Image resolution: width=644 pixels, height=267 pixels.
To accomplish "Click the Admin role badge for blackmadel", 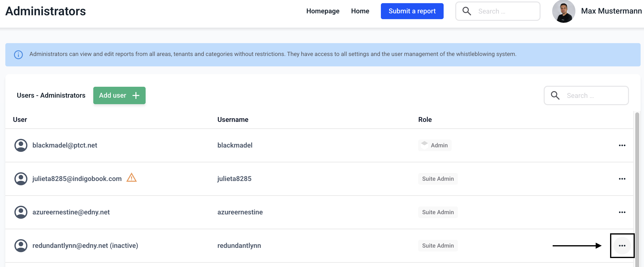I will click(x=435, y=145).
